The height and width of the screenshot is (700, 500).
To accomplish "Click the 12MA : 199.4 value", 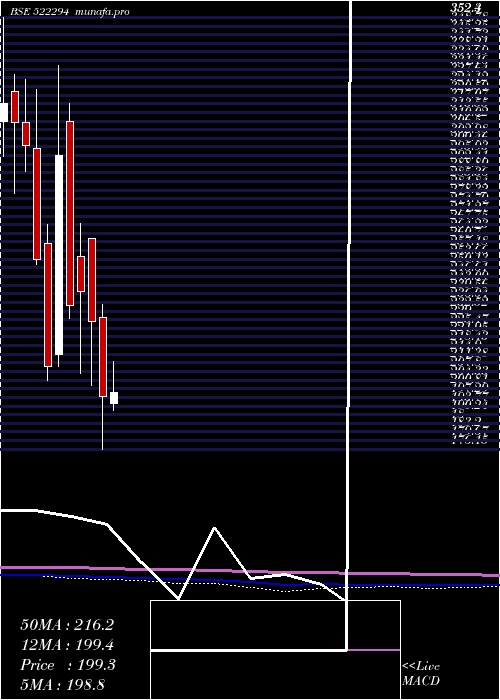I will click(x=67, y=645).
